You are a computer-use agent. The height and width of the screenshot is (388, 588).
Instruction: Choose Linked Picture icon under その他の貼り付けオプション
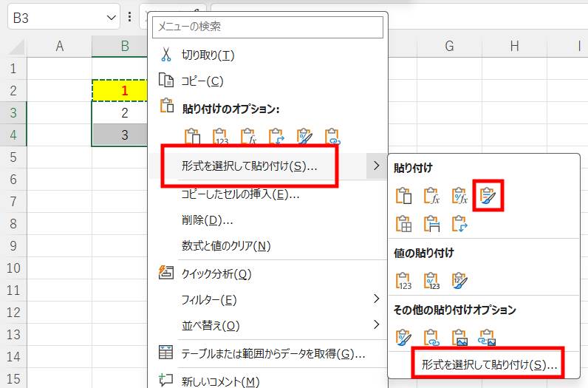point(487,337)
